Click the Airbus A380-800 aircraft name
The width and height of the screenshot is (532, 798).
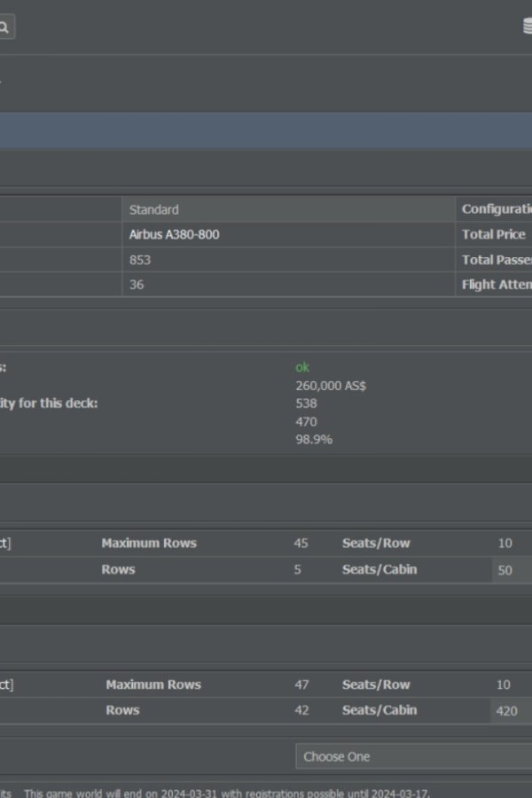pyautogui.click(x=174, y=235)
